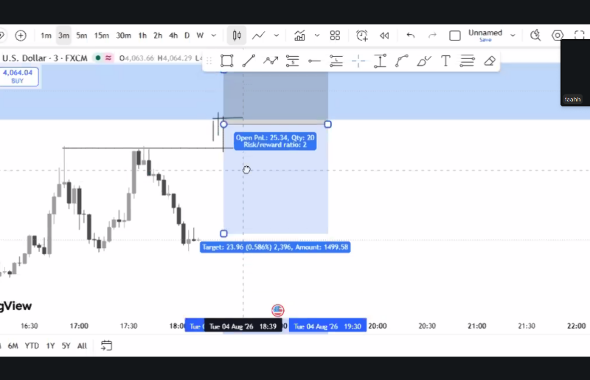The width and height of the screenshot is (590, 380).
Task: Open the compare or add symbol plus icon
Action: tap(21, 36)
